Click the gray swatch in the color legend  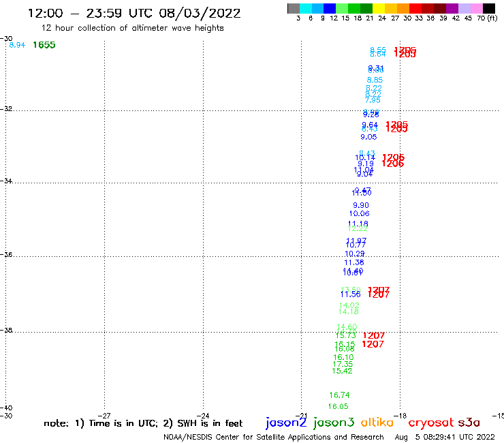(x=294, y=8)
